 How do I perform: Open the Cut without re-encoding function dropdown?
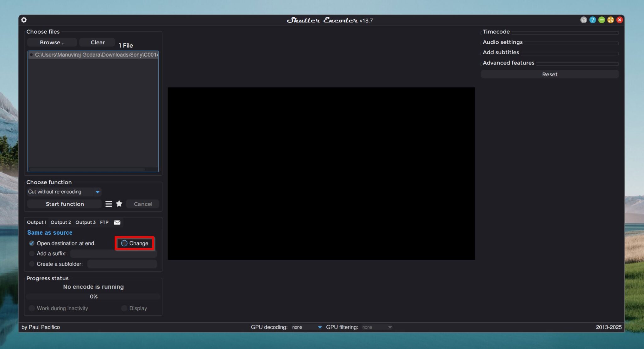pos(64,192)
